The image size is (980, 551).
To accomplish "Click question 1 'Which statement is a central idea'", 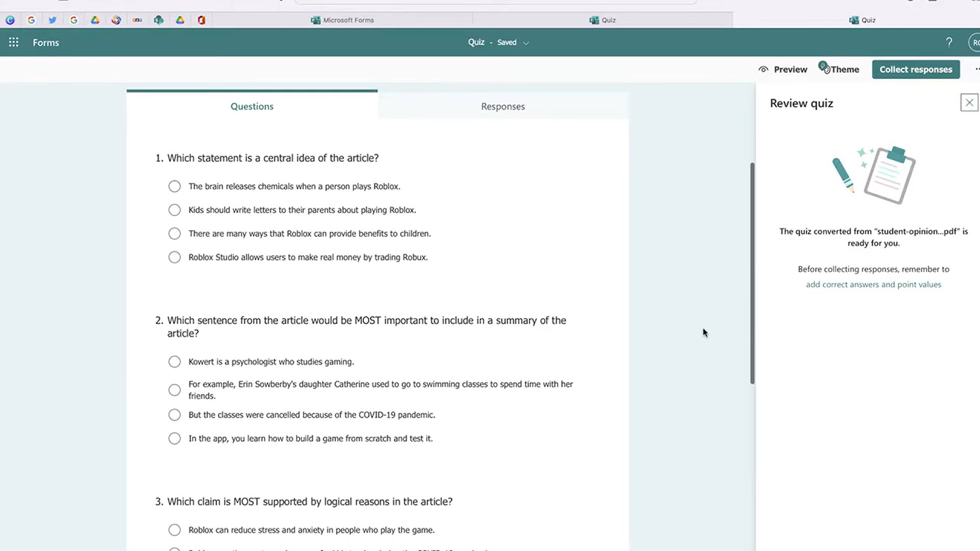I will (273, 158).
